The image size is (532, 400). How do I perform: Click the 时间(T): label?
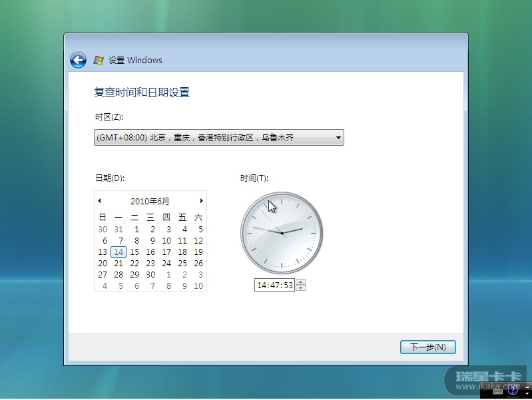click(254, 178)
